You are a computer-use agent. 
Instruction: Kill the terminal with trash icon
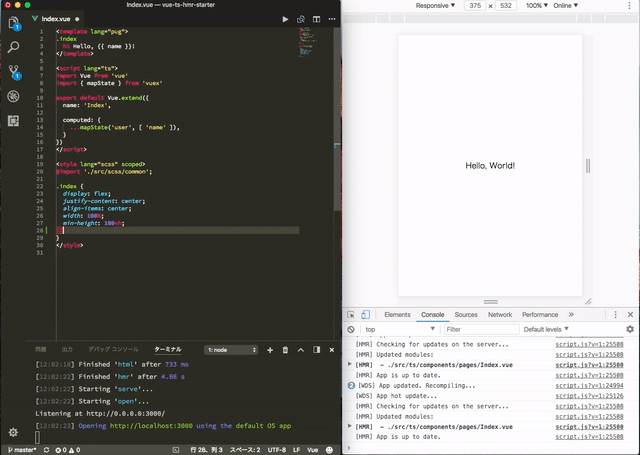(x=285, y=350)
